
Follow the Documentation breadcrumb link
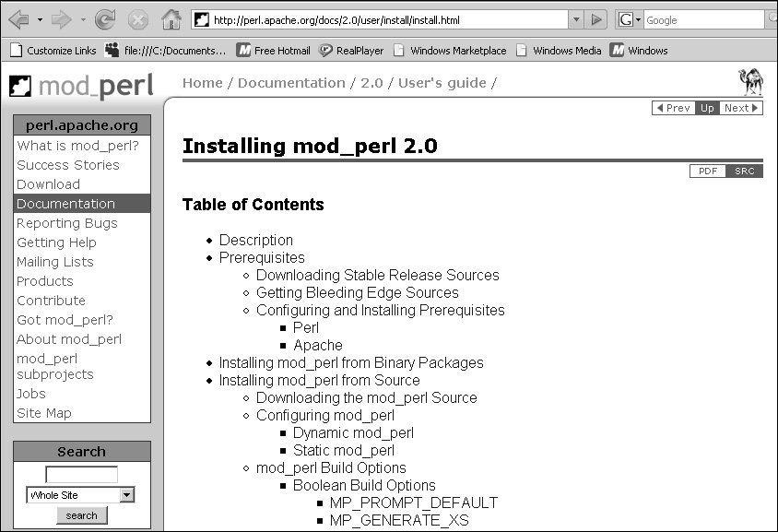pyautogui.click(x=291, y=83)
